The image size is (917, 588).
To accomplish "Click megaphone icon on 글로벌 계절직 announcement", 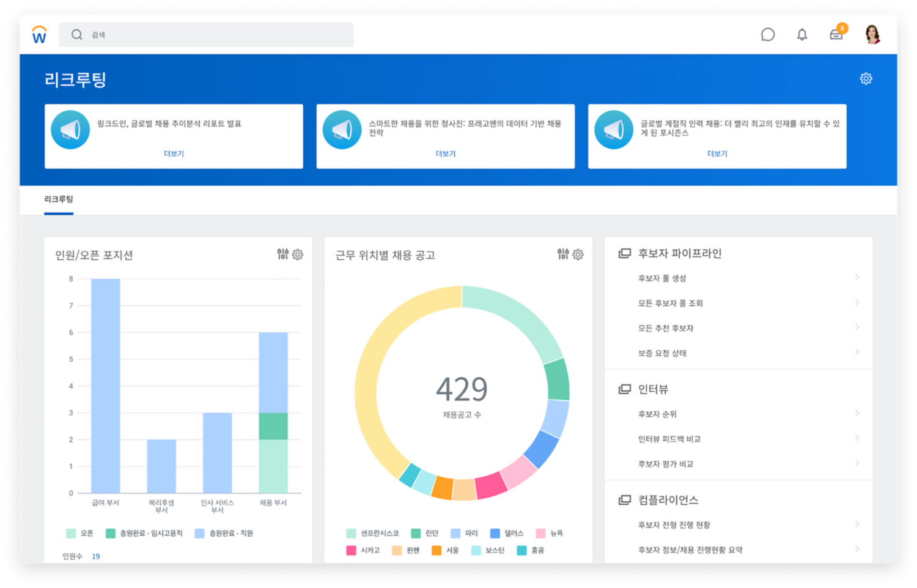I will (x=614, y=130).
